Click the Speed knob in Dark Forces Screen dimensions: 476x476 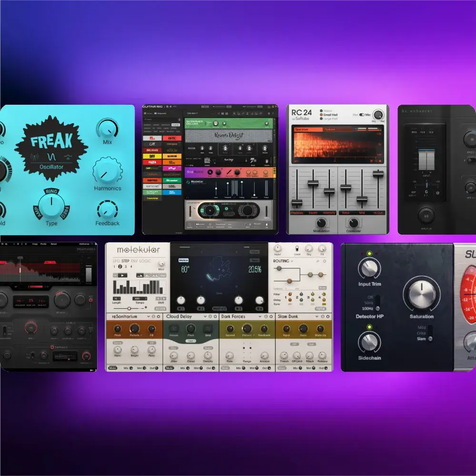(x=230, y=328)
